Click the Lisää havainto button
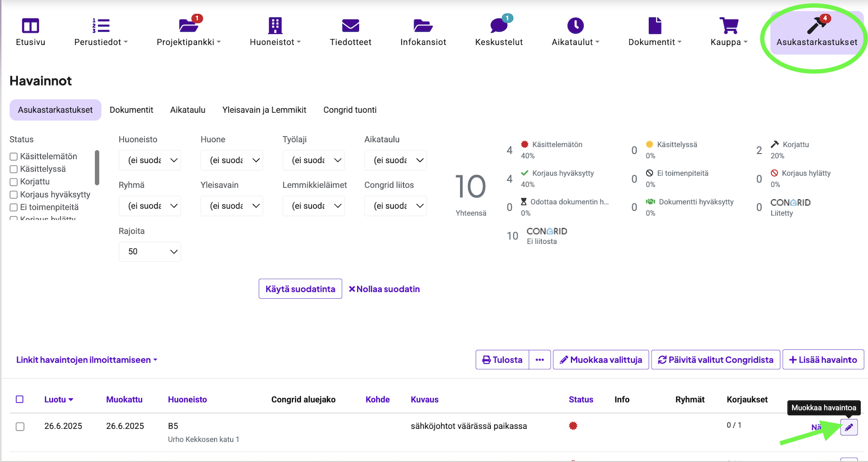Screen dimensions: 868x462 click(823, 360)
